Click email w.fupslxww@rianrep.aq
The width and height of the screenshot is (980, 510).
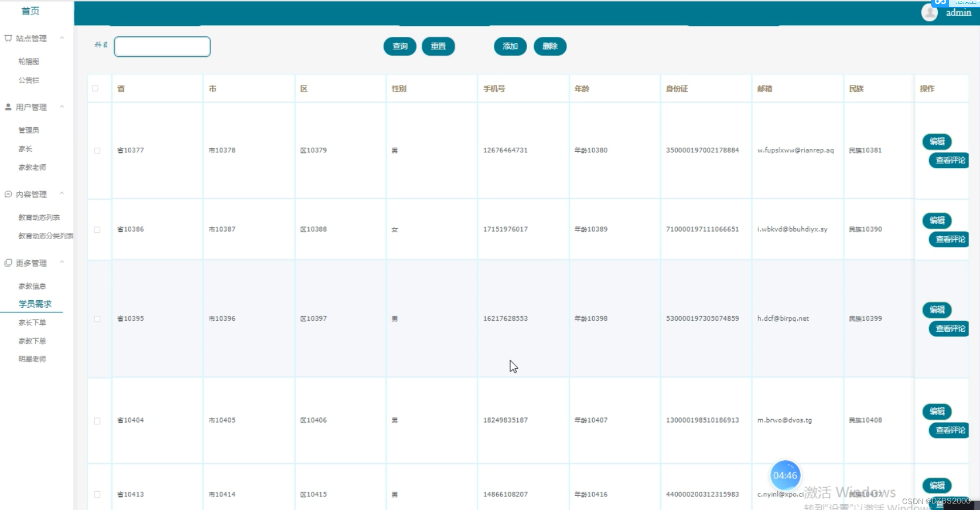(x=795, y=151)
